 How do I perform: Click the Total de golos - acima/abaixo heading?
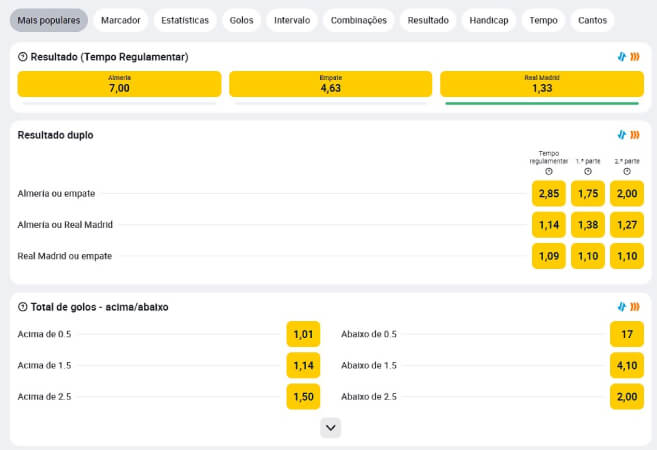pyautogui.click(x=99, y=307)
